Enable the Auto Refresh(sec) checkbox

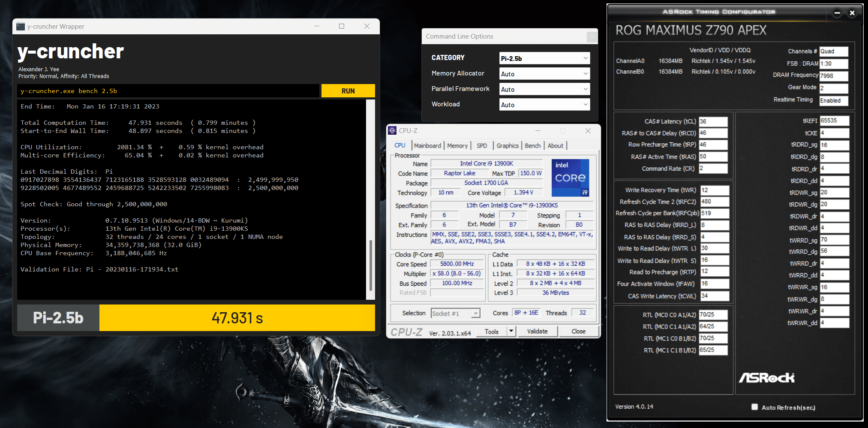coord(754,407)
